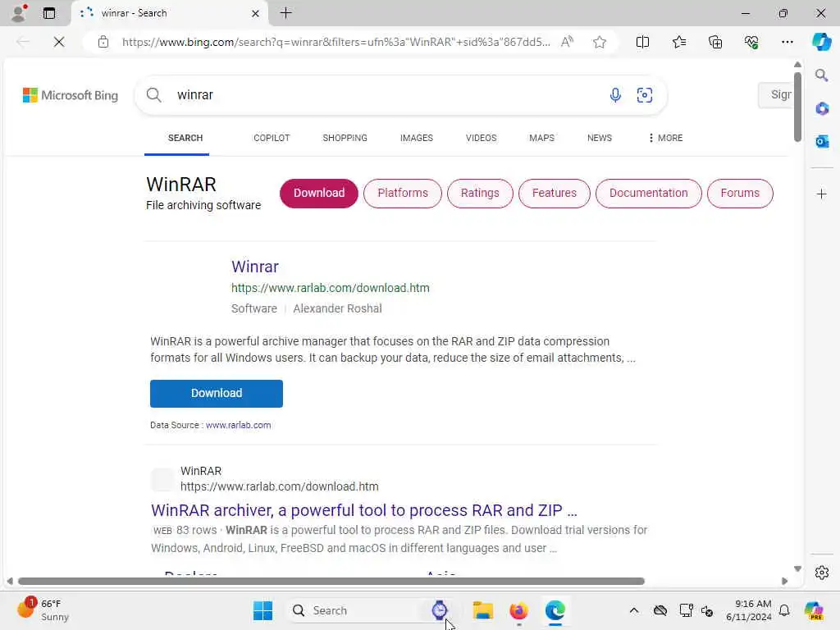Open the Windows Start menu
The height and width of the screenshot is (630, 840).
click(262, 610)
